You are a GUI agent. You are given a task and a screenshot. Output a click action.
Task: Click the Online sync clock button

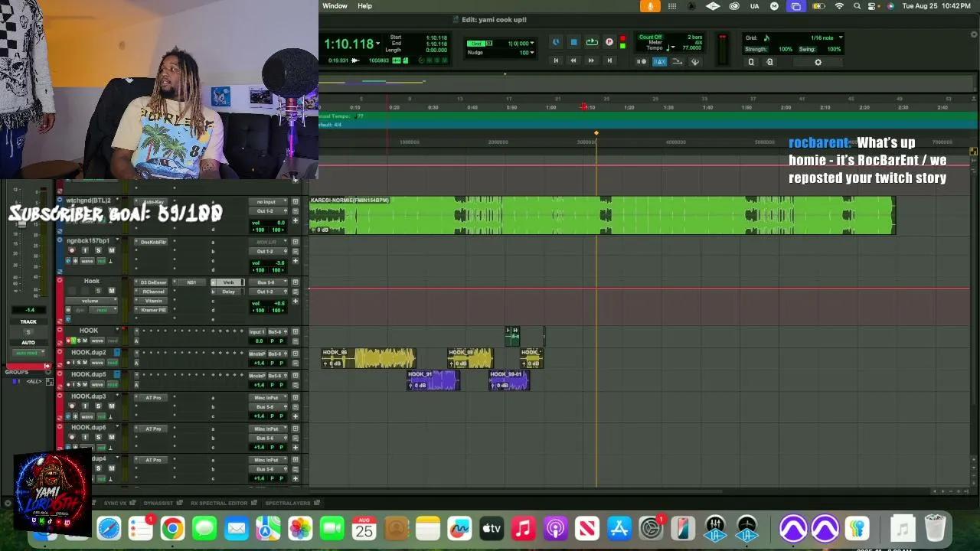(556, 43)
